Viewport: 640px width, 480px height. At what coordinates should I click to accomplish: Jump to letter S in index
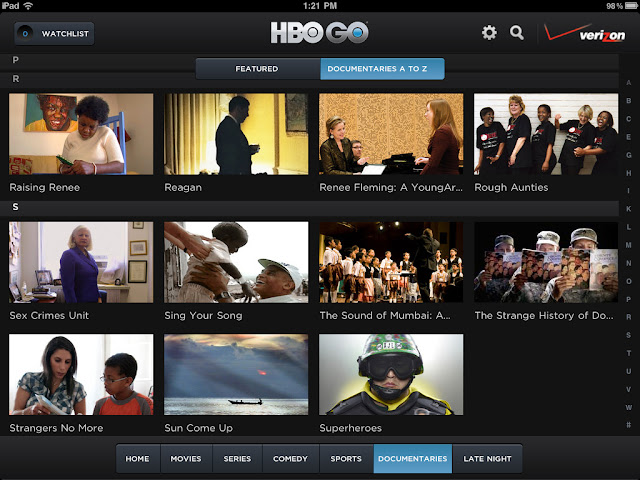[x=629, y=335]
